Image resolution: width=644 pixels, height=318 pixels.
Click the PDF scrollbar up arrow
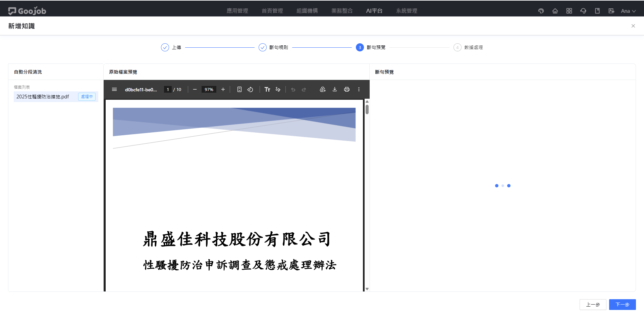pos(367,101)
